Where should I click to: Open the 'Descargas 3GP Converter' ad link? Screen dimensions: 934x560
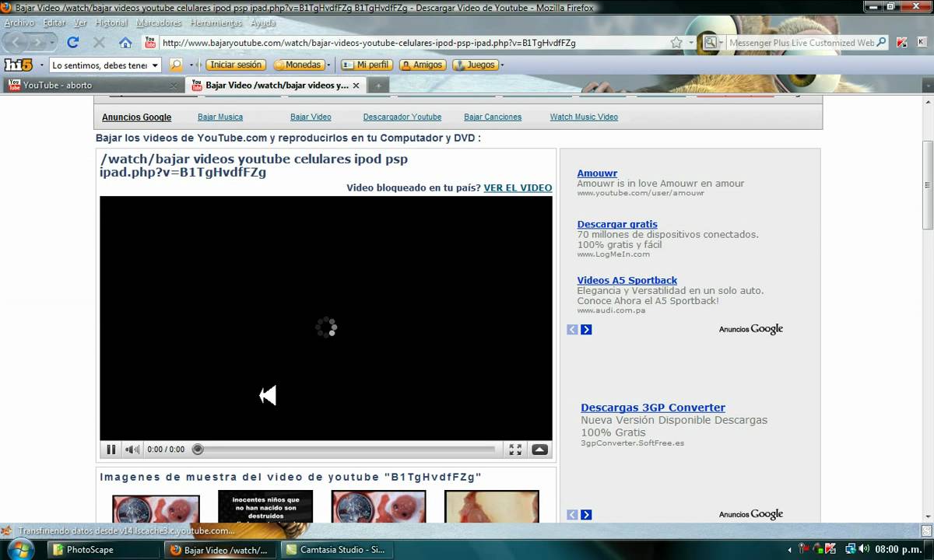tap(653, 408)
